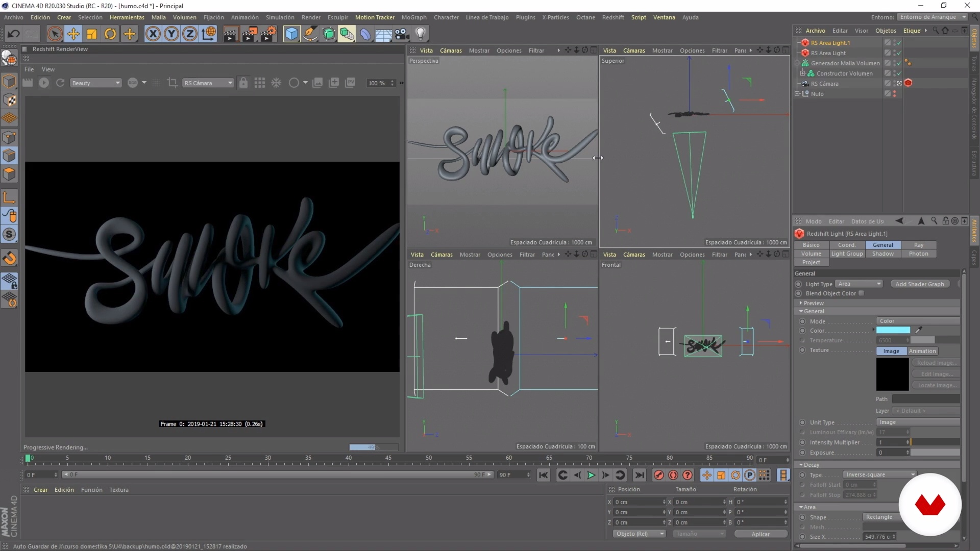Click the Autokeying button
This screenshot has width=980, height=551.
(x=673, y=475)
